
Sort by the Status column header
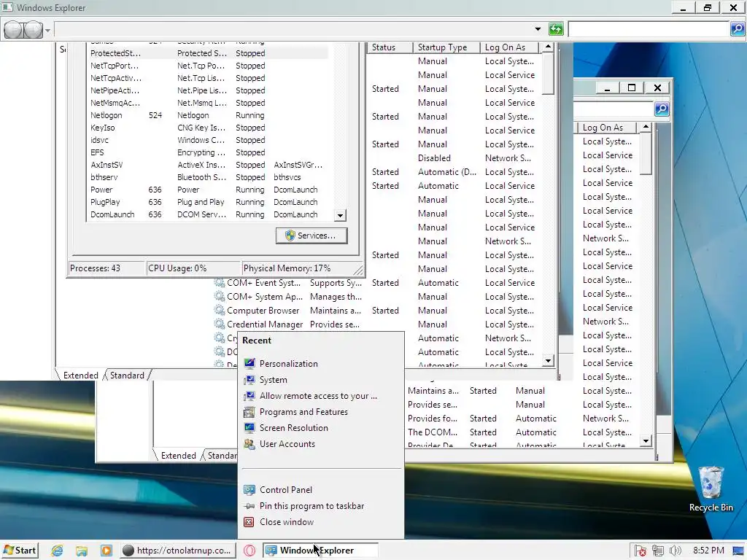[390, 47]
